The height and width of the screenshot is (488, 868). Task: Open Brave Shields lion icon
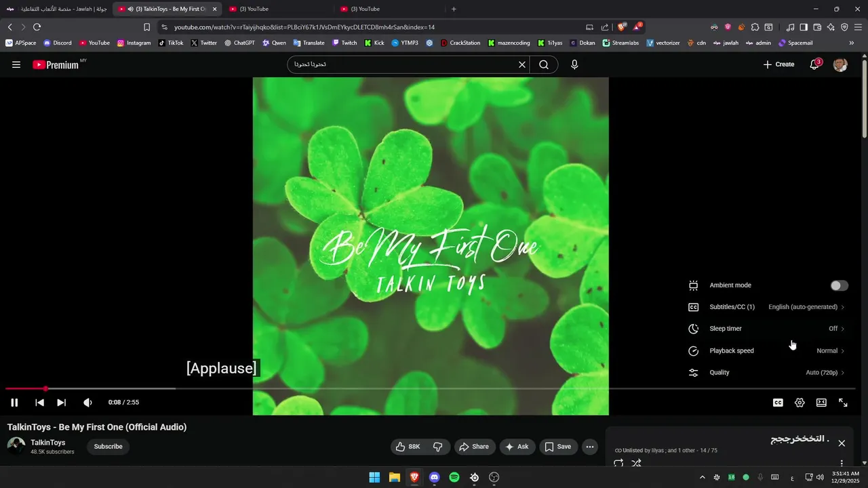pos(620,27)
